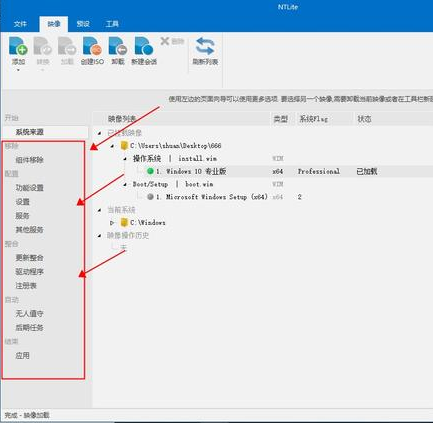Click the 'WIM' type cell of install.wim
Image resolution: width=433 pixels, height=423 pixels.
click(x=278, y=159)
